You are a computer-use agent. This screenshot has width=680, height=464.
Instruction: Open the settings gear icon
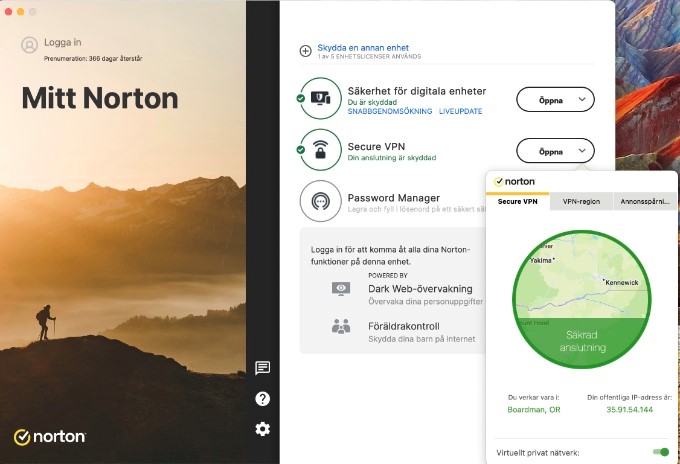(262, 429)
